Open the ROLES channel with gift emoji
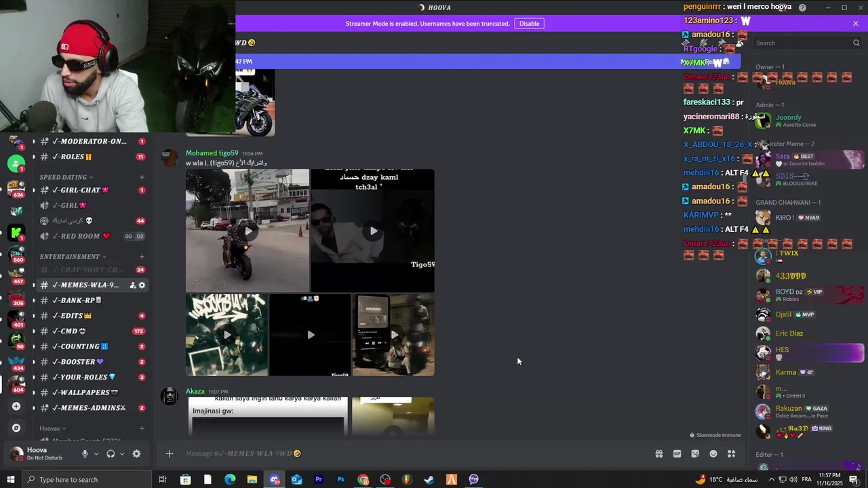The height and width of the screenshot is (488, 868). [x=92, y=157]
